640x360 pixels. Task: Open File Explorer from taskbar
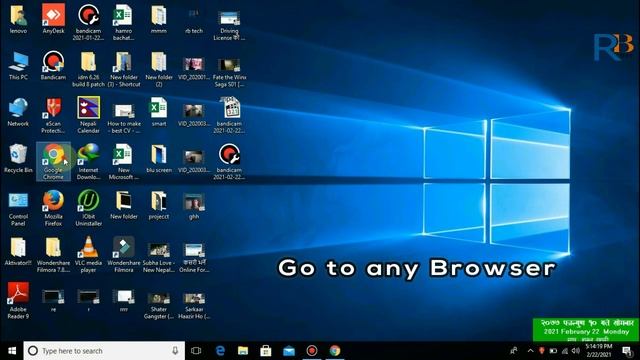[x=243, y=351]
